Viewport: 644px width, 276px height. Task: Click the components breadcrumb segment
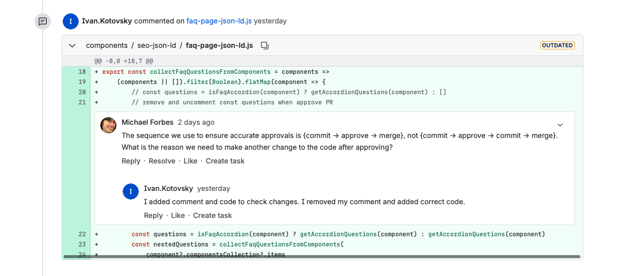107,45
